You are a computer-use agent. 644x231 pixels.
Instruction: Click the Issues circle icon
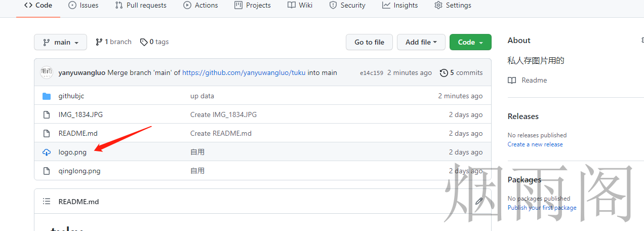pos(72,5)
